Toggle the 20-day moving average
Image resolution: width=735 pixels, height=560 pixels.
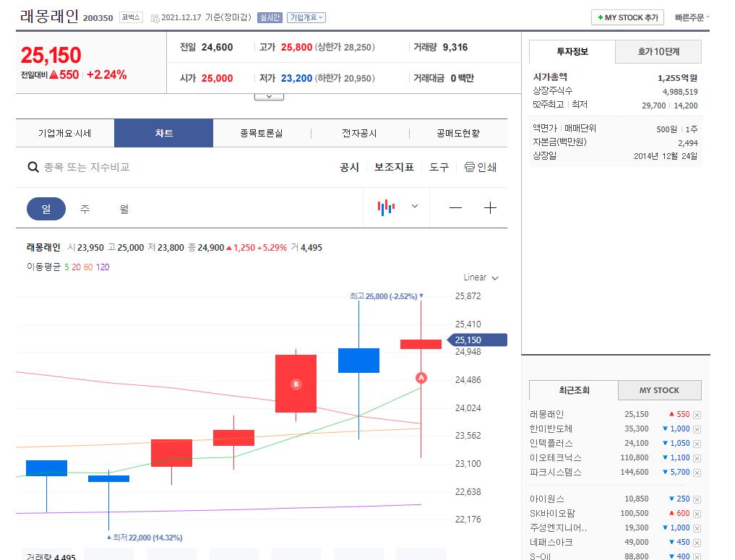[76, 267]
